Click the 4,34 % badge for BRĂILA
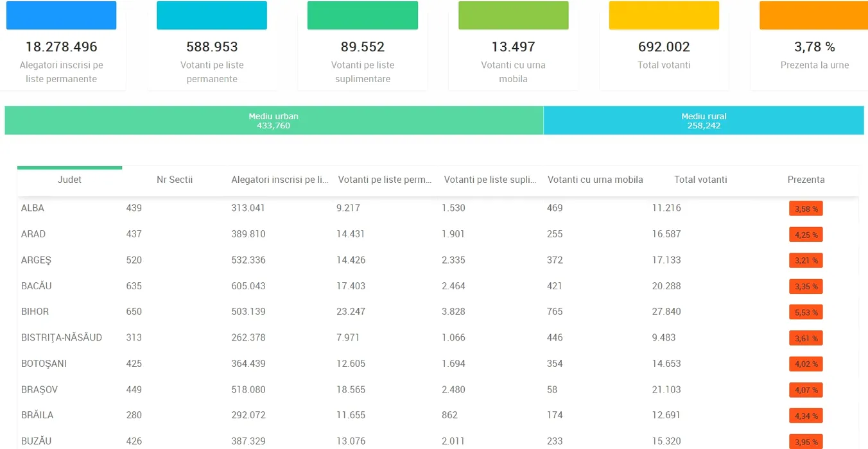The height and width of the screenshot is (449, 868). [x=806, y=416]
